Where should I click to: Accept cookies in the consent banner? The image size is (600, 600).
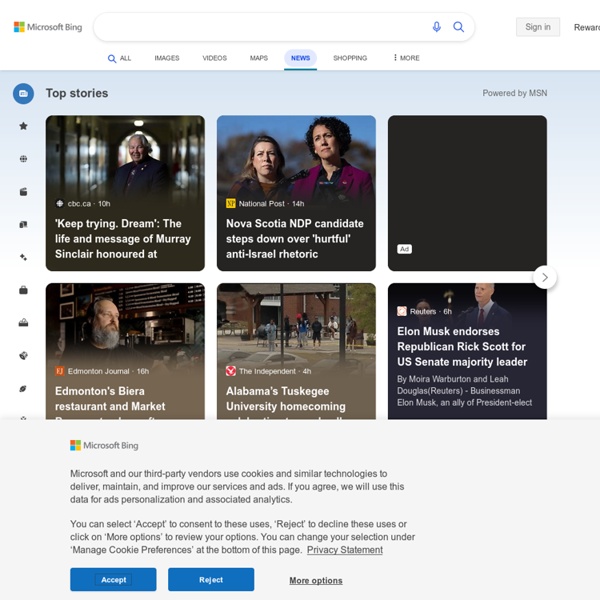click(x=113, y=579)
